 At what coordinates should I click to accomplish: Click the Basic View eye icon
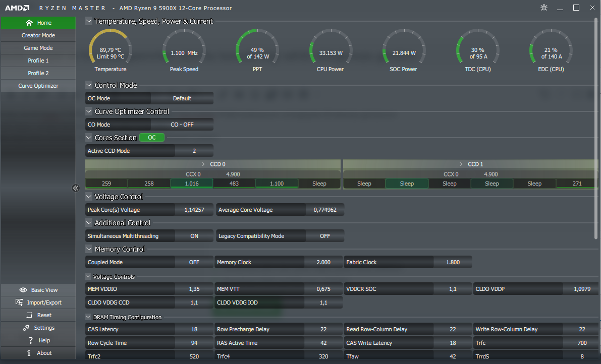pos(23,290)
